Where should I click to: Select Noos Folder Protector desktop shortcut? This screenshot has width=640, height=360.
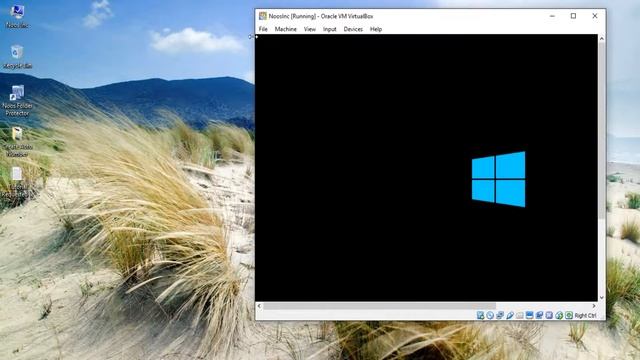[17, 101]
